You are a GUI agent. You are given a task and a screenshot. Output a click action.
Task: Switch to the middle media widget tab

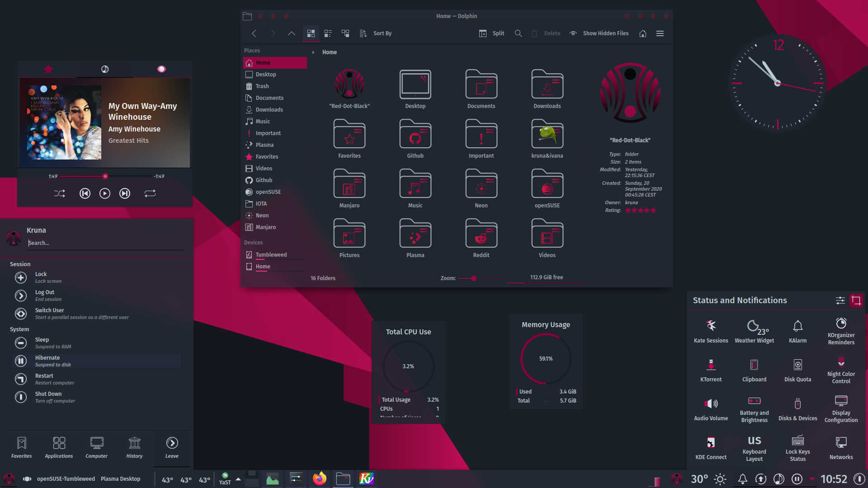105,69
